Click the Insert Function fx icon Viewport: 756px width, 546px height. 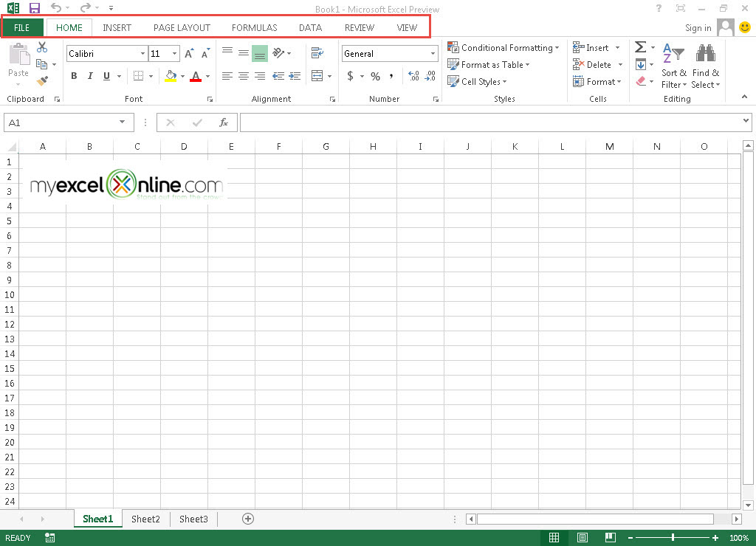pyautogui.click(x=223, y=122)
